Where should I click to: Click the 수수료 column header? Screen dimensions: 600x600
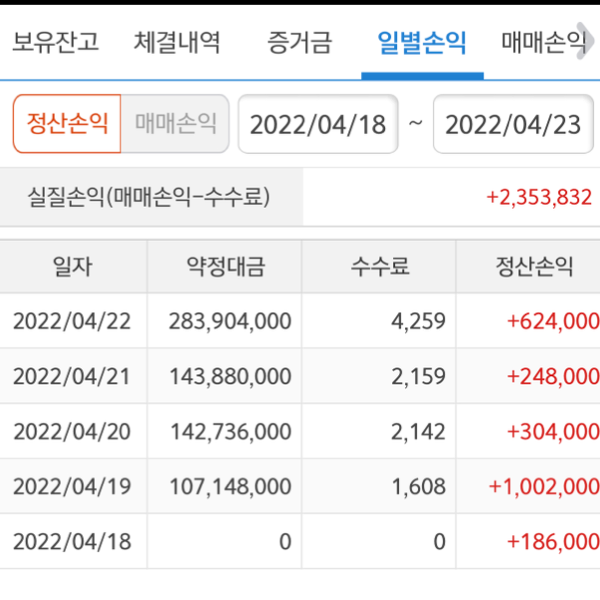click(x=380, y=267)
